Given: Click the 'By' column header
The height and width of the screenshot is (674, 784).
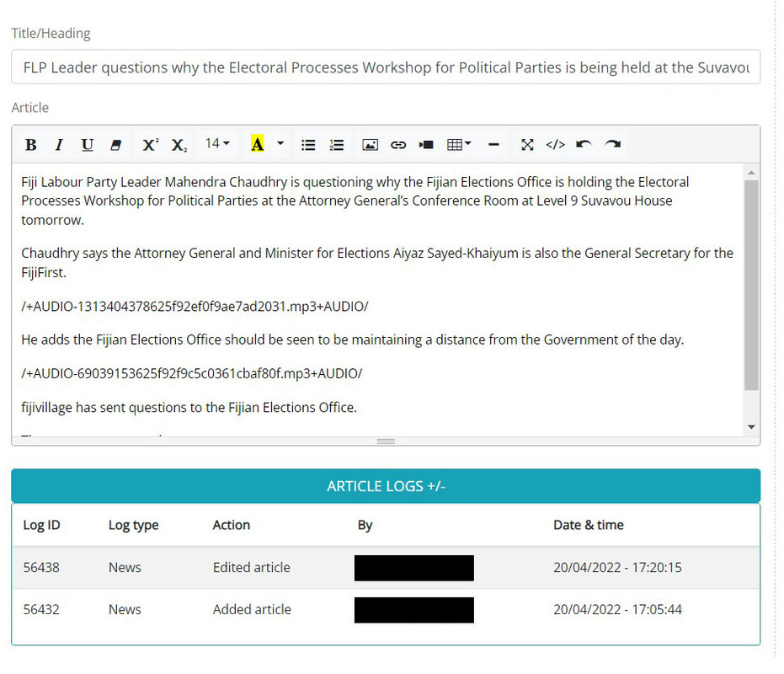Looking at the screenshot, I should 365,526.
